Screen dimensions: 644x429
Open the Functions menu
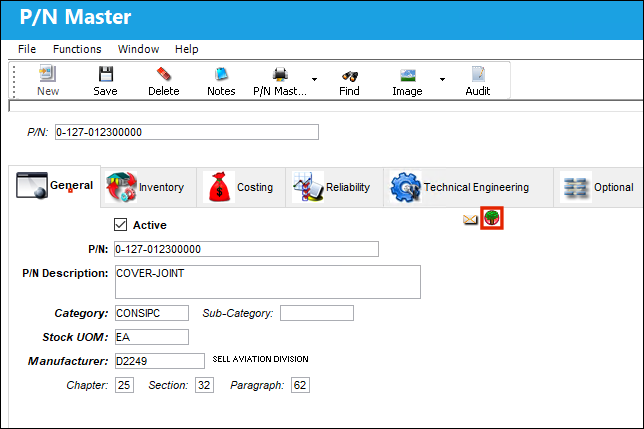click(x=77, y=49)
